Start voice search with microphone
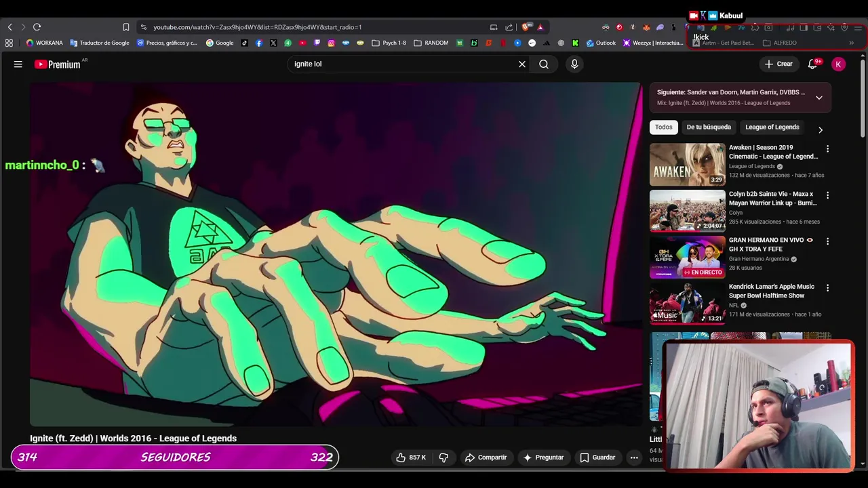 pyautogui.click(x=574, y=64)
